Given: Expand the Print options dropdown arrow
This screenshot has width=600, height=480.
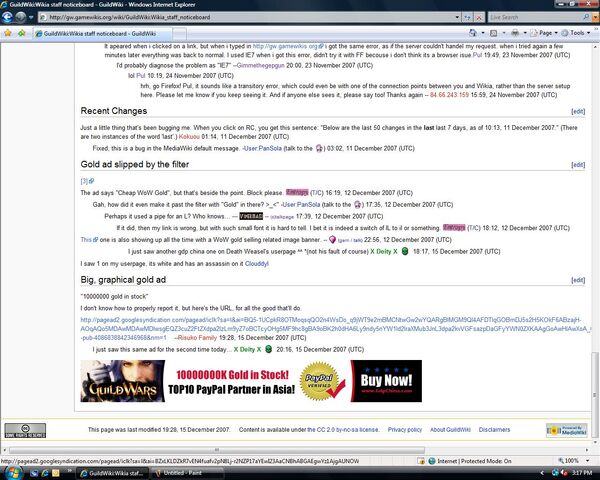Looking at the screenshot, I should pyautogui.click(x=525, y=33).
